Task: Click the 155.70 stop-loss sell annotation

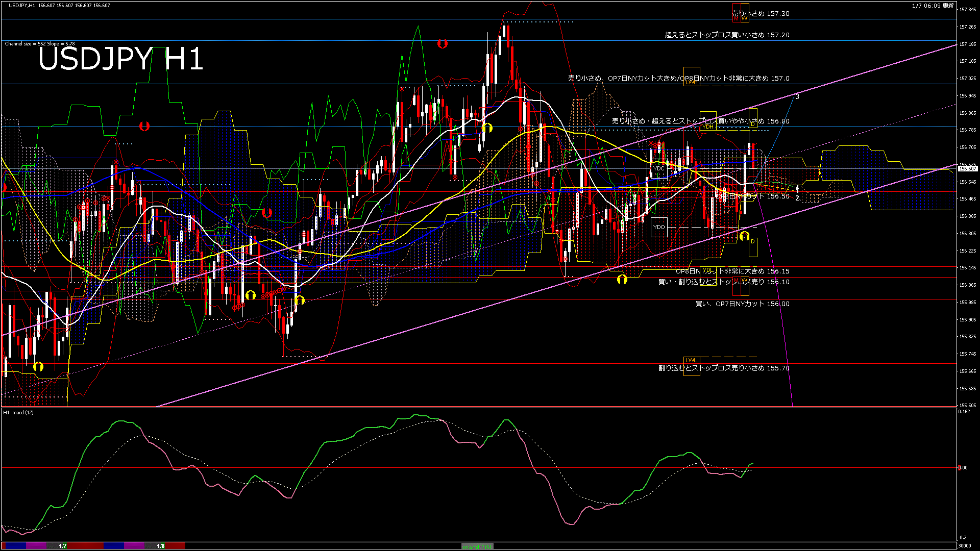Action: click(x=724, y=368)
